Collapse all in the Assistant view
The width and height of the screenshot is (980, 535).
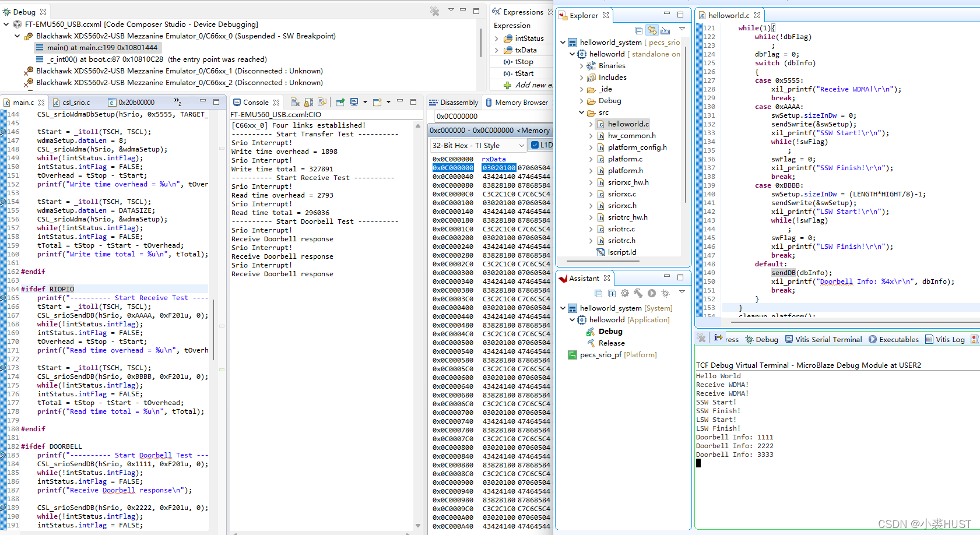[x=599, y=293]
